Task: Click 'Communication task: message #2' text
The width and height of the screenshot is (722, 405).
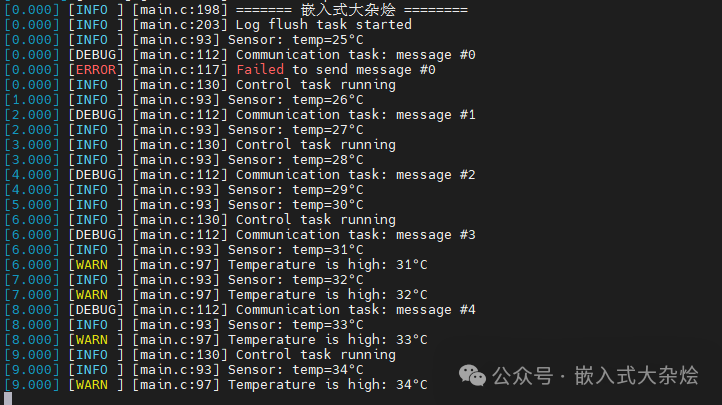Action: [x=355, y=175]
